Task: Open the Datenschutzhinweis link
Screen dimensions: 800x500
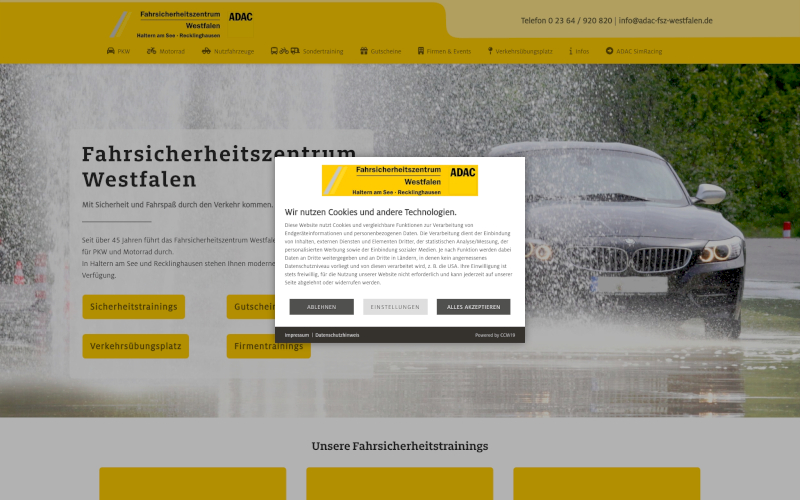Action: pyautogui.click(x=337, y=335)
